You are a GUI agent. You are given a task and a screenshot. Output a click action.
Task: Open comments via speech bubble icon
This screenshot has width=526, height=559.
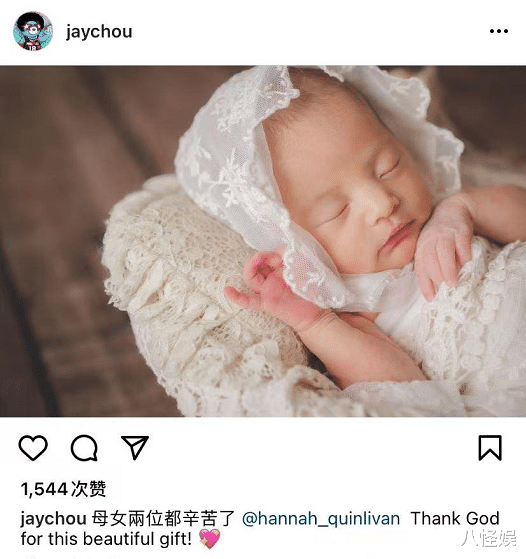[x=84, y=448]
